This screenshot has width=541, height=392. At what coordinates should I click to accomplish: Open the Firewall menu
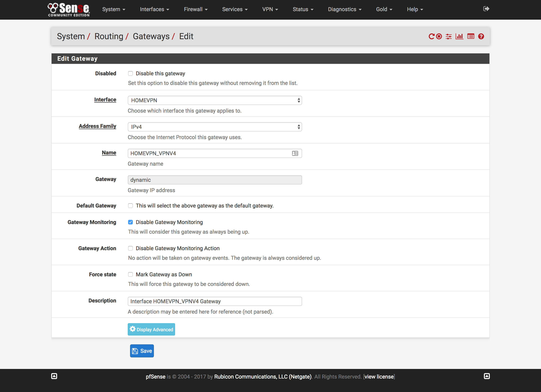point(195,9)
